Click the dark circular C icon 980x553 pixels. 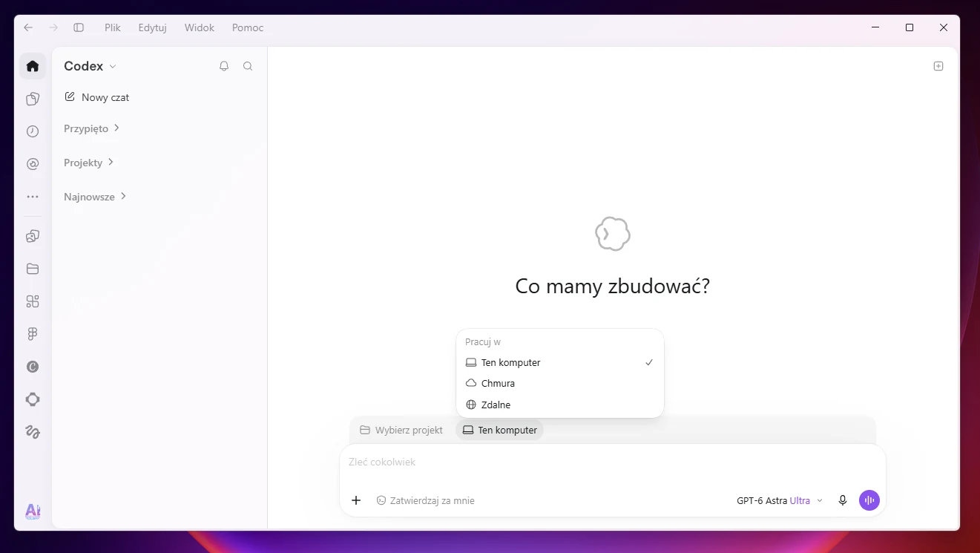[33, 367]
